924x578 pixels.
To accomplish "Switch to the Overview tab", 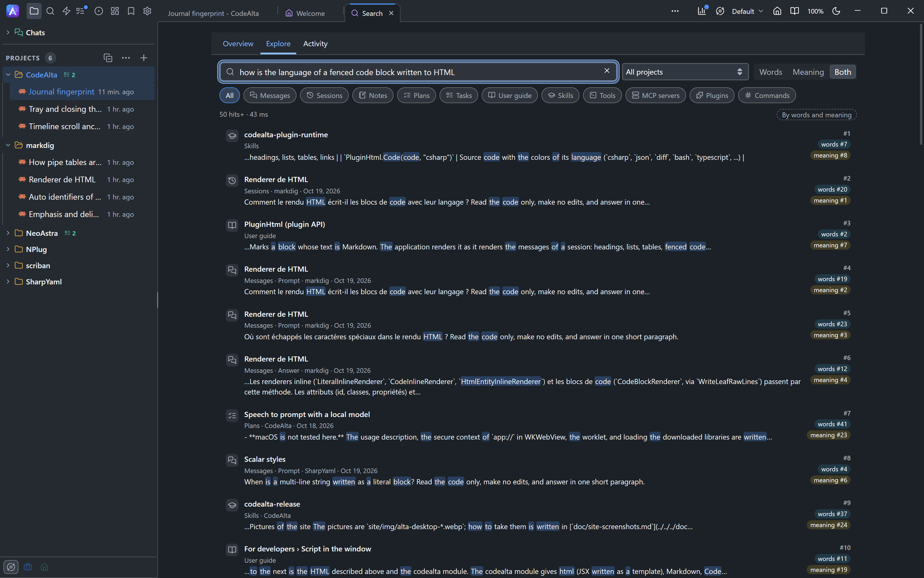I will (x=238, y=44).
